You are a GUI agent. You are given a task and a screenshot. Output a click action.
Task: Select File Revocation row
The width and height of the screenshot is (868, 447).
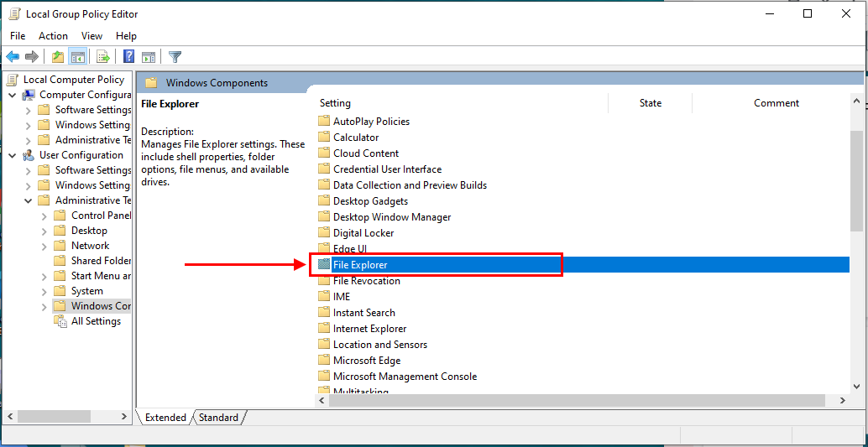[x=367, y=281]
